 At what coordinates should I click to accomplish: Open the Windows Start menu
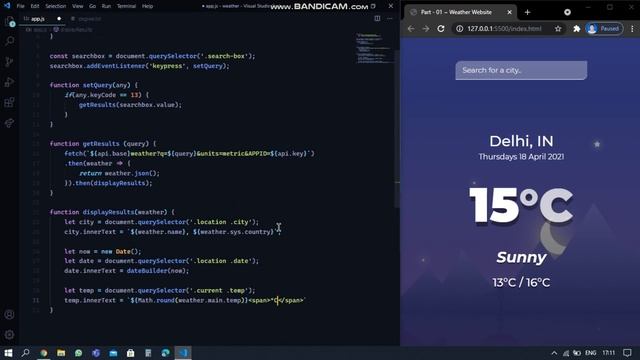pos(8,353)
